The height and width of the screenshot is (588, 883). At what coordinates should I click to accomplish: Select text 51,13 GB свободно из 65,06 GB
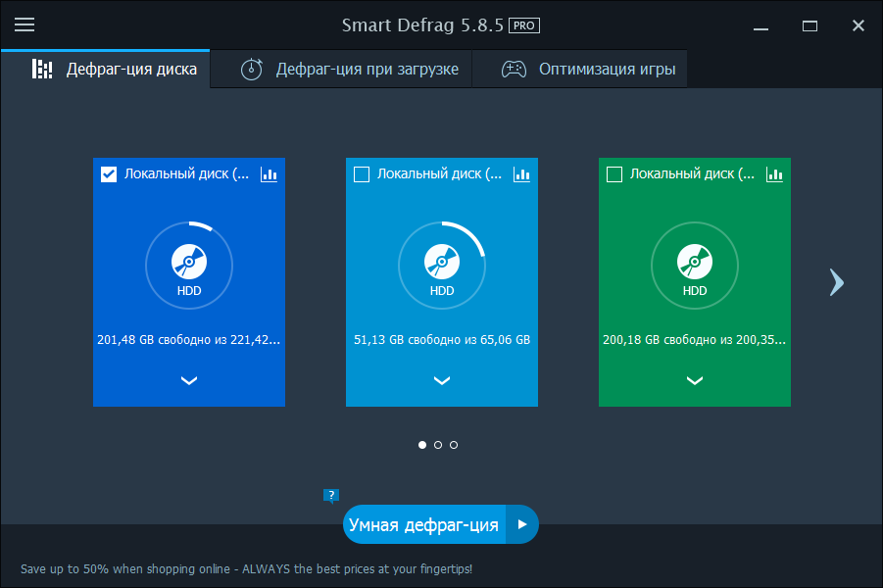point(442,340)
